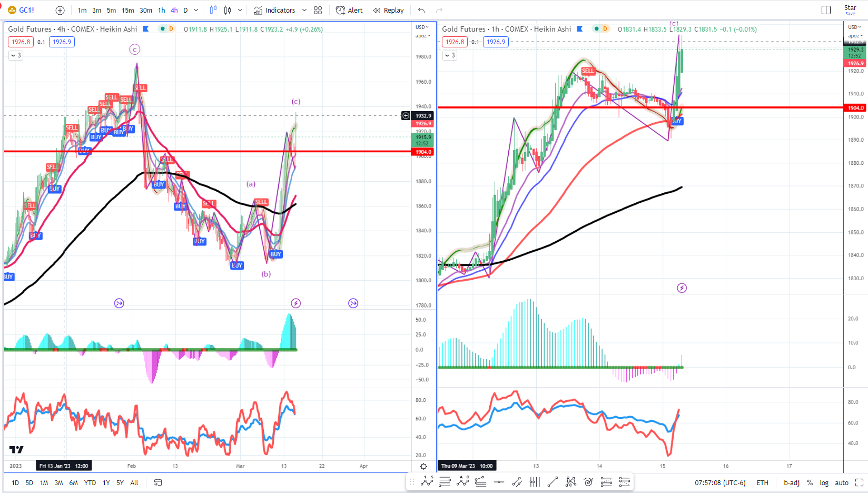Open the USD currency dropdown on the 1h chart
The width and height of the screenshot is (868, 493).
[855, 27]
